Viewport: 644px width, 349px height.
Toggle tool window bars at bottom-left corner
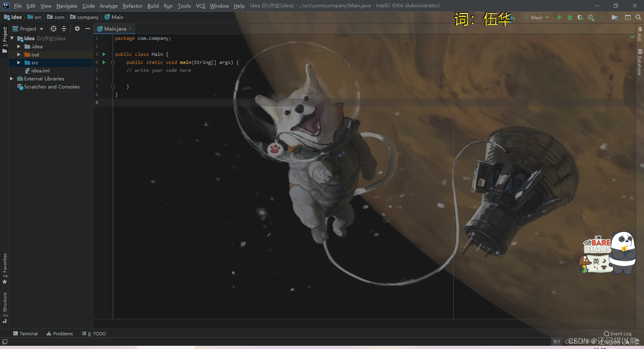(x=5, y=342)
